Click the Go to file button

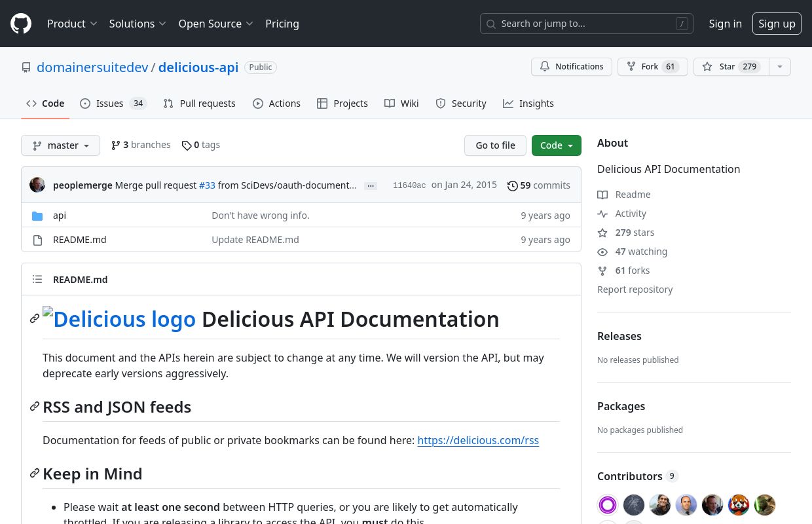(495, 145)
